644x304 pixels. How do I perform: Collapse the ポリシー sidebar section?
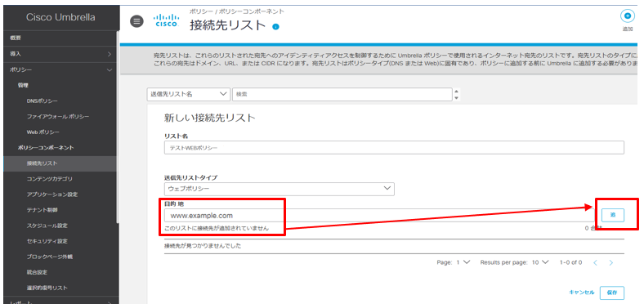click(60, 69)
